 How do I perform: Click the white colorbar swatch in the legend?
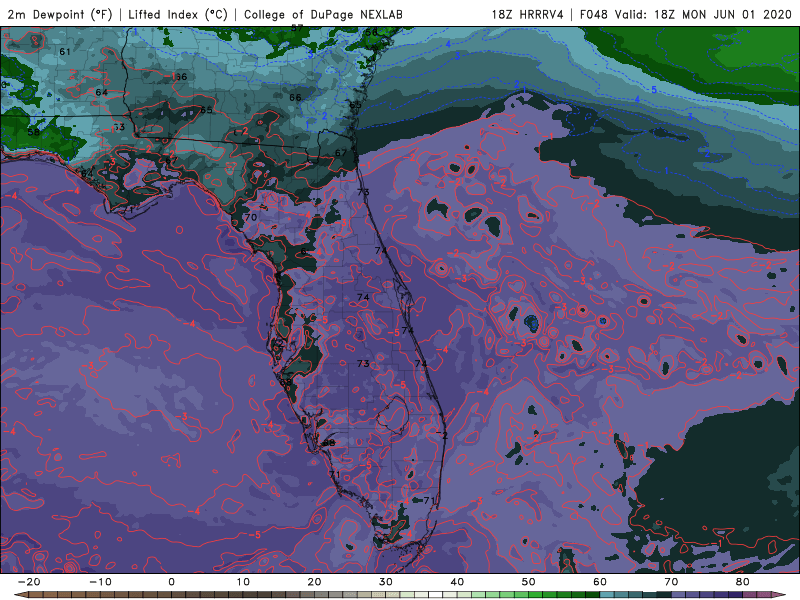tap(436, 595)
